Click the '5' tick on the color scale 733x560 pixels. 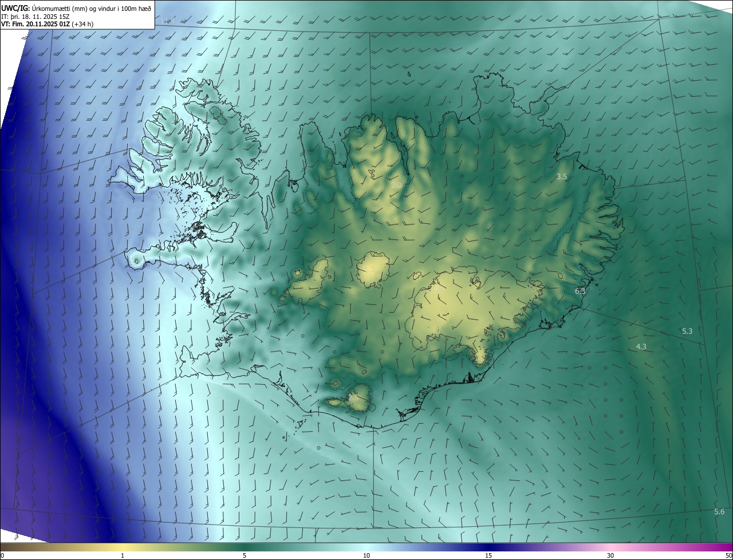[245, 555]
